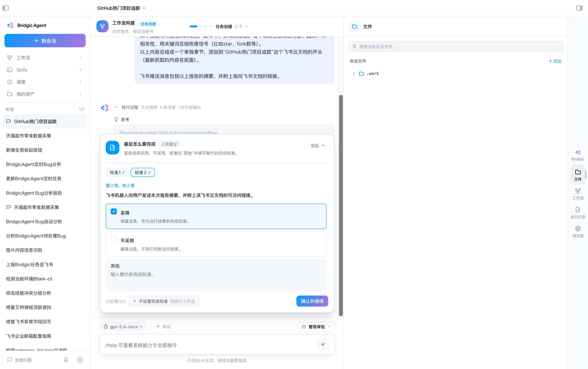Screen dimensions: 588x369
Task: Collapse the 执行过程 section chevron
Action: [116, 107]
